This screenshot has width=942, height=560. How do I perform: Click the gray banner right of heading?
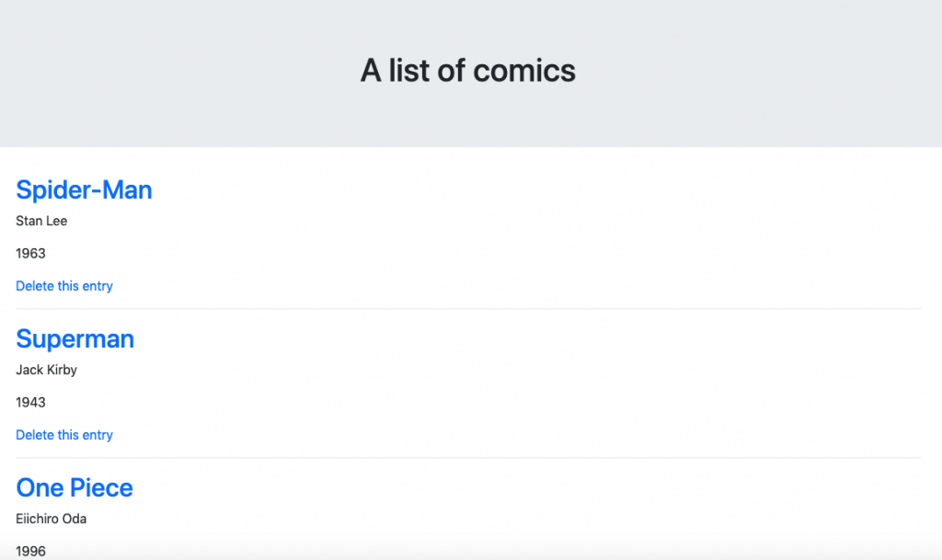point(757,72)
